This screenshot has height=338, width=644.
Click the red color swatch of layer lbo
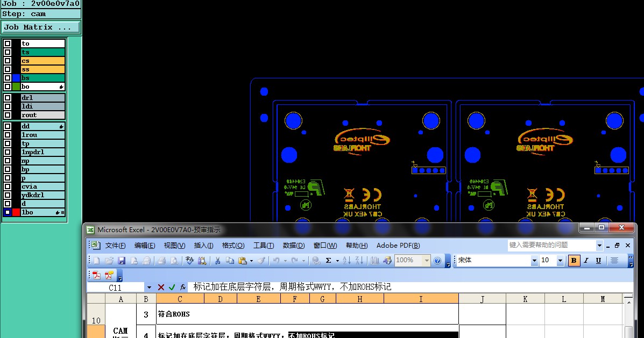point(16,212)
